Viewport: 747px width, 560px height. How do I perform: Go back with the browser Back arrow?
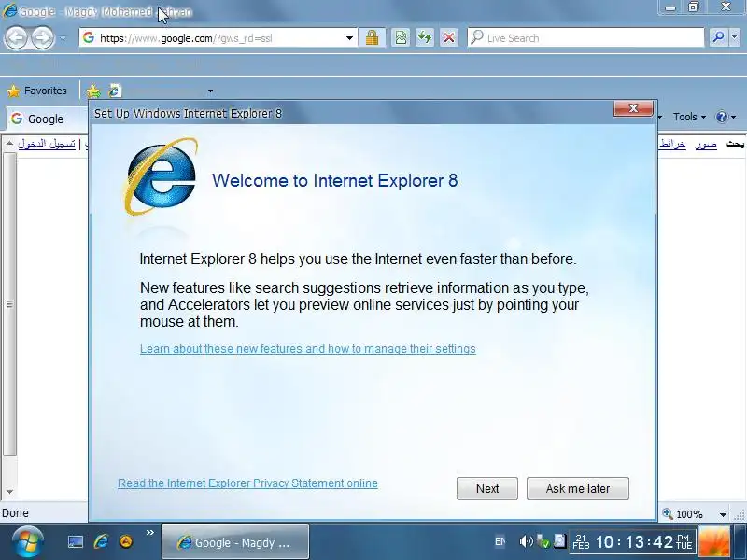coord(16,37)
